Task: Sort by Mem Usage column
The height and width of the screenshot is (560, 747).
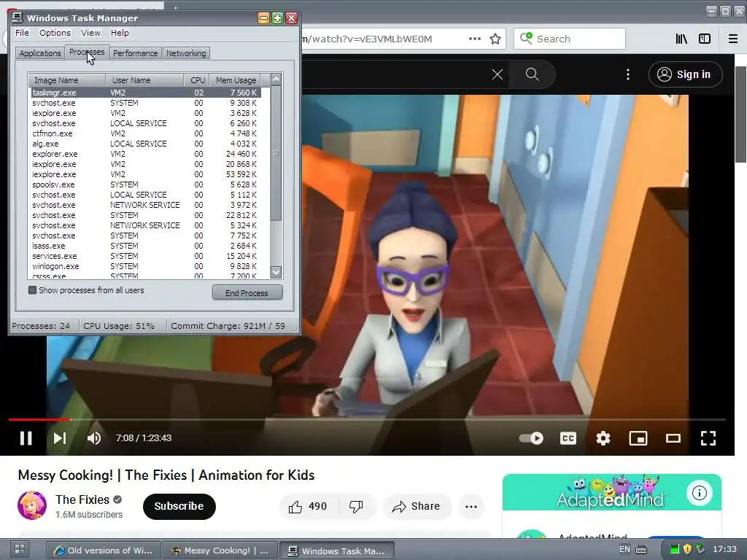Action: (236, 80)
